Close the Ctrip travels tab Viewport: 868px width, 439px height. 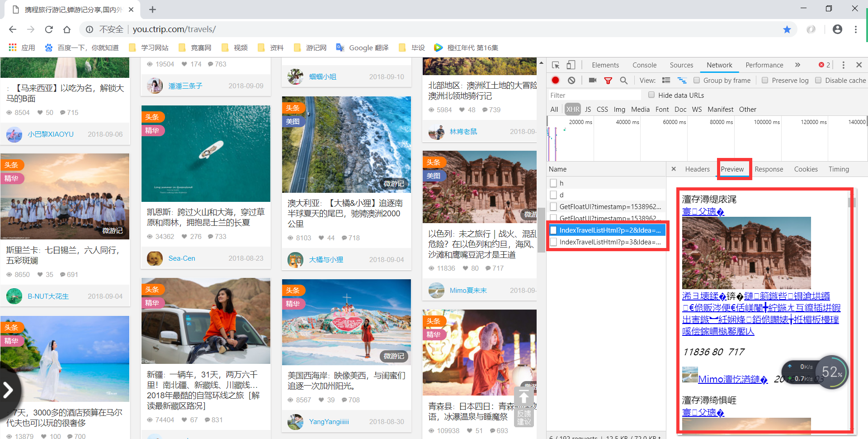tap(131, 10)
